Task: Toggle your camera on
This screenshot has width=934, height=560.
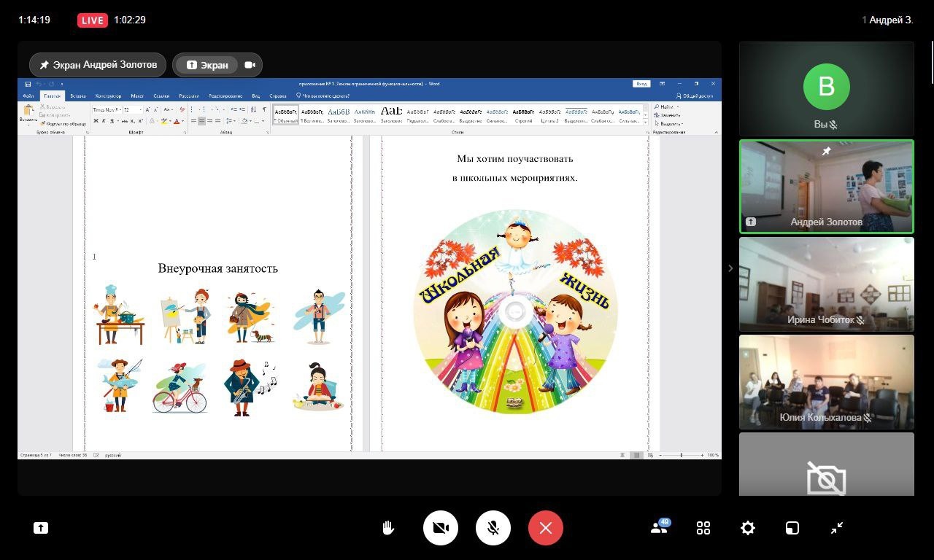Action: 441,528
